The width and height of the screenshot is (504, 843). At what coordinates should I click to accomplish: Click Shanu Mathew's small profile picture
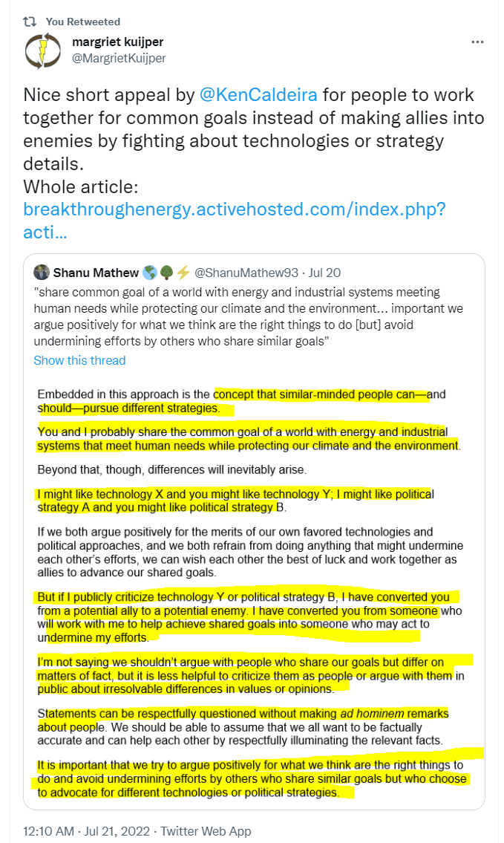[42, 273]
